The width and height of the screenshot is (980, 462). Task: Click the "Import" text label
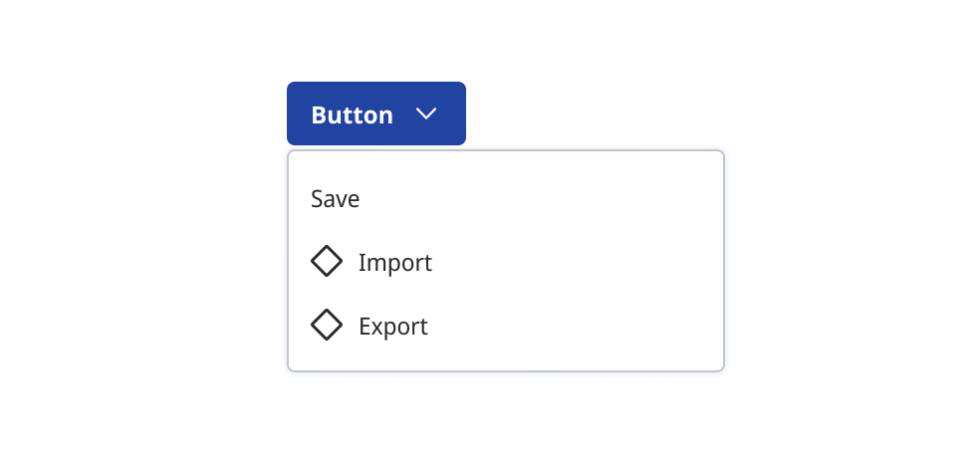point(395,263)
